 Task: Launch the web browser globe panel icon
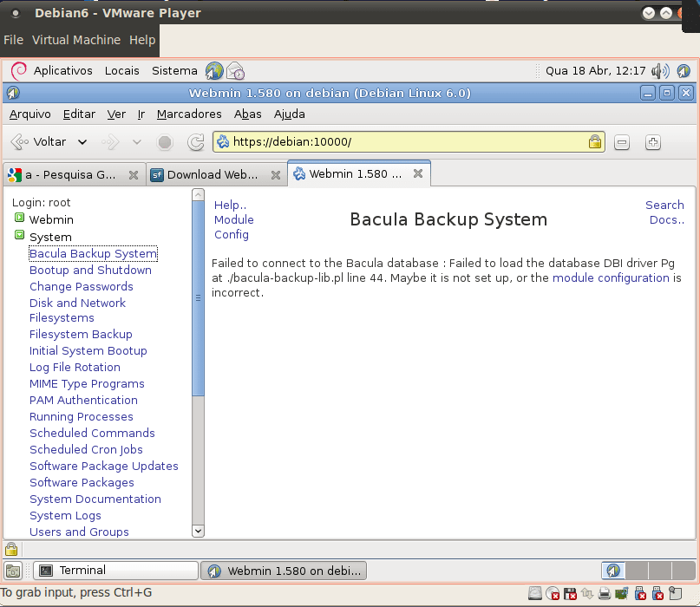coord(214,71)
